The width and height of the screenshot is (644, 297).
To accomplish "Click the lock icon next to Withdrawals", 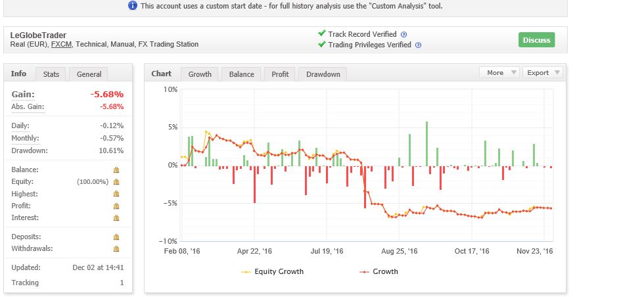I will (x=116, y=248).
